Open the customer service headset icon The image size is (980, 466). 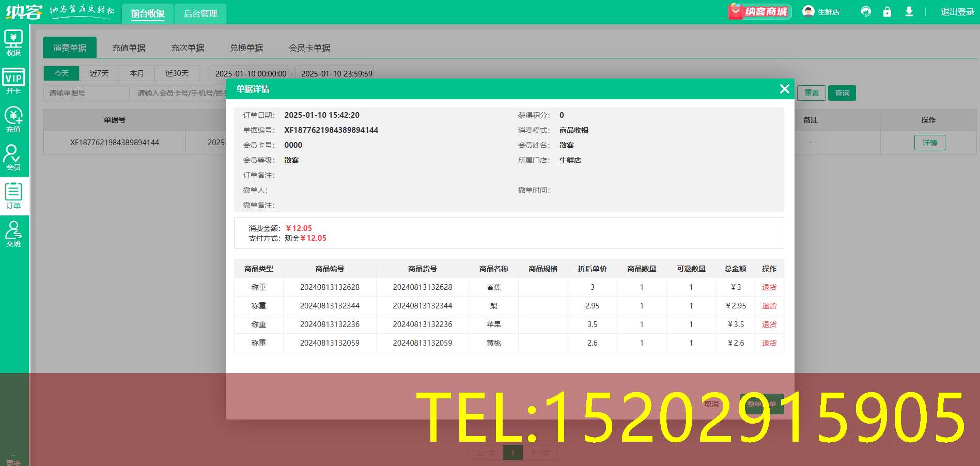tap(866, 12)
